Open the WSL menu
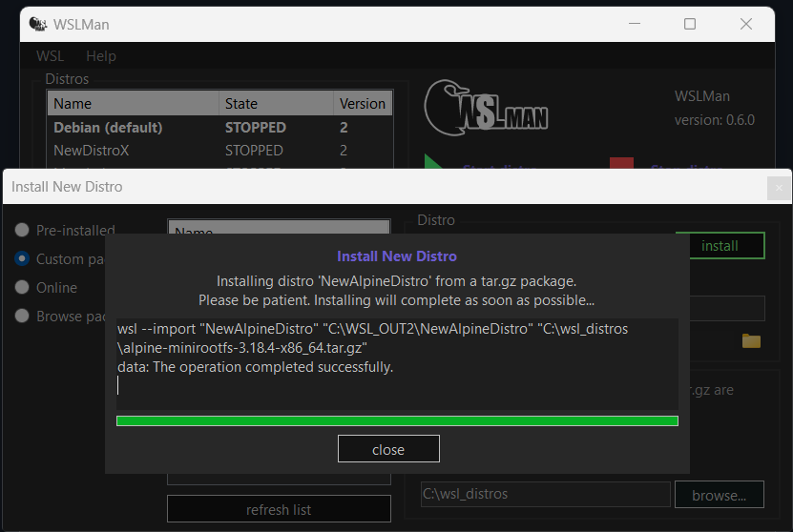Image resolution: width=793 pixels, height=532 pixels. click(x=50, y=56)
